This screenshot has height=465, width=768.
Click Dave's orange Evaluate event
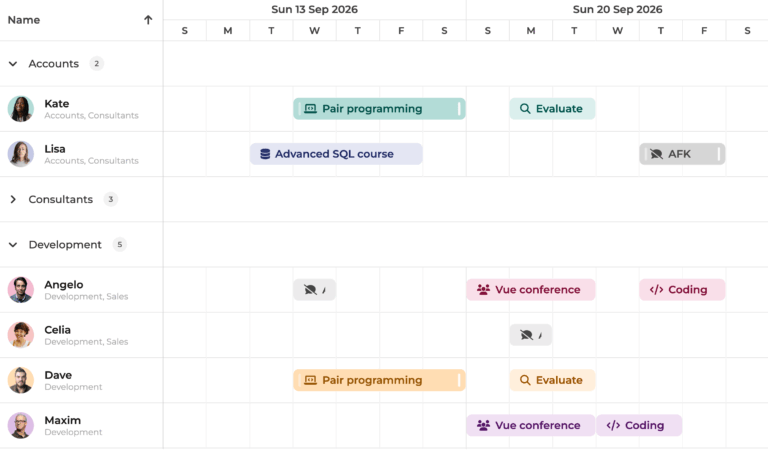pos(552,380)
